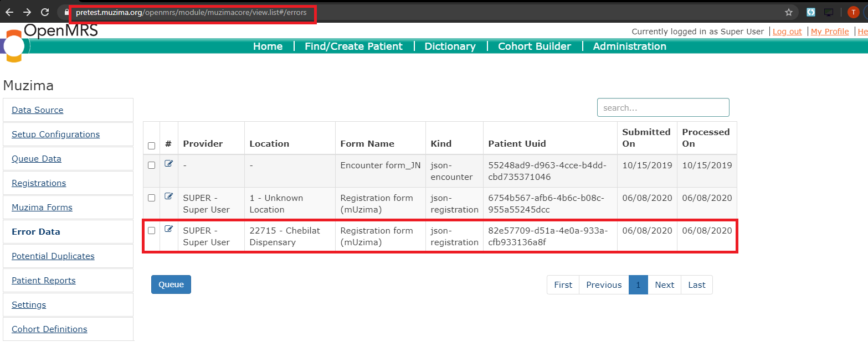Edit the Chebilat Dispensary registration error
Image resolution: width=868 pixels, height=352 pixels.
tap(169, 229)
